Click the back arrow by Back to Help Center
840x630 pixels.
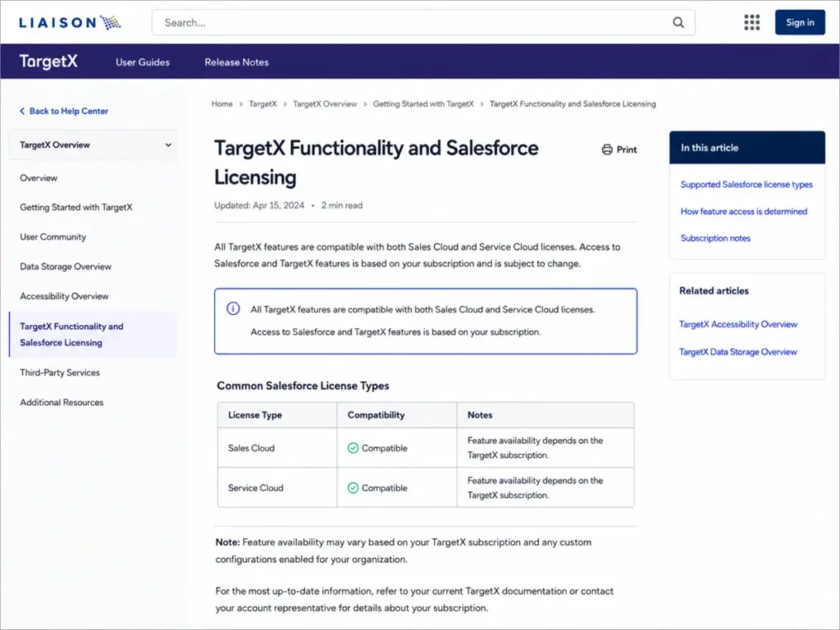[x=22, y=111]
